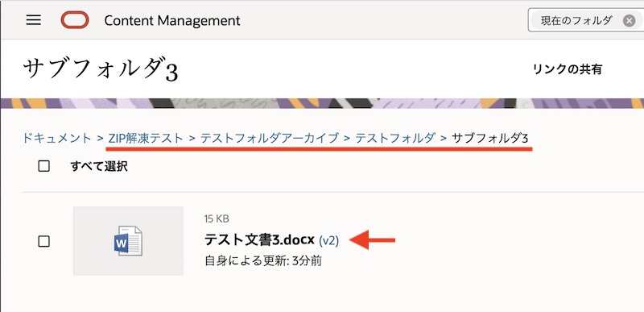Screen dimensions: 644x312
Task: View version history via (v2) link
Action: [x=329, y=240]
